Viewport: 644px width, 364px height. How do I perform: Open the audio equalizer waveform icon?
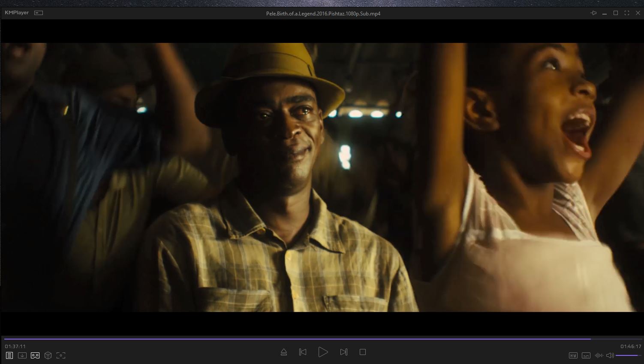[x=599, y=355]
